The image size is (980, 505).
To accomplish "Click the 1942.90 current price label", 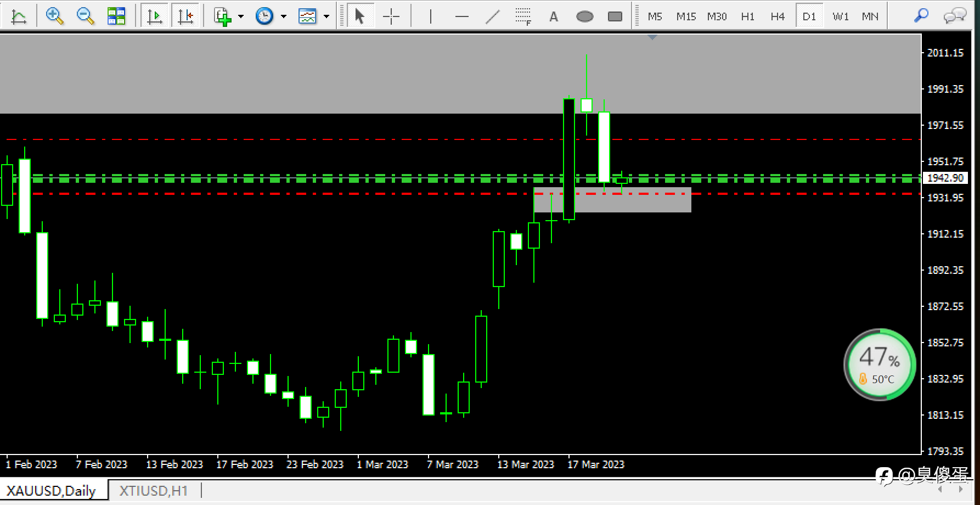I will 945,178.
